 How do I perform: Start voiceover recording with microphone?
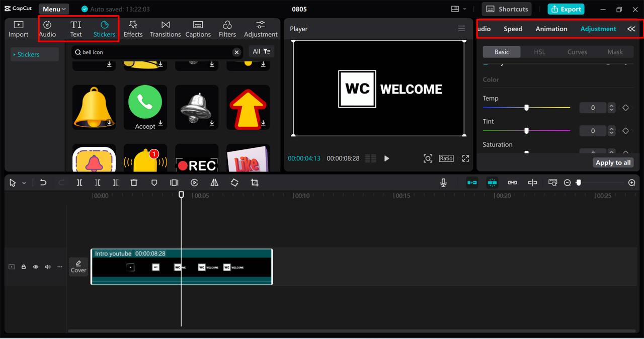pyautogui.click(x=443, y=183)
